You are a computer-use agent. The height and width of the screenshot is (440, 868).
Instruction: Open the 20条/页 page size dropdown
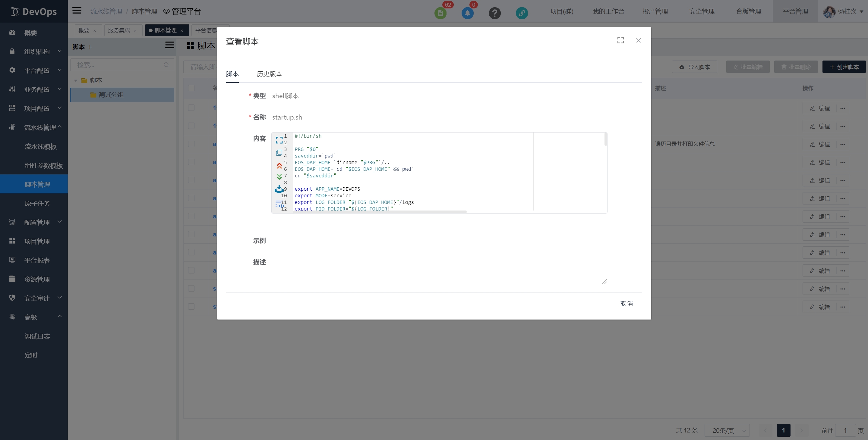tap(727, 430)
